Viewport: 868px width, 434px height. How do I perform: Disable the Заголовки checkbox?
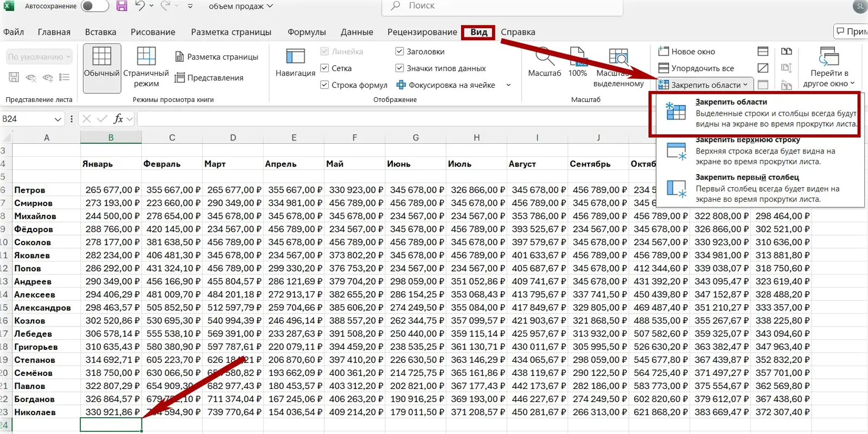tap(399, 52)
